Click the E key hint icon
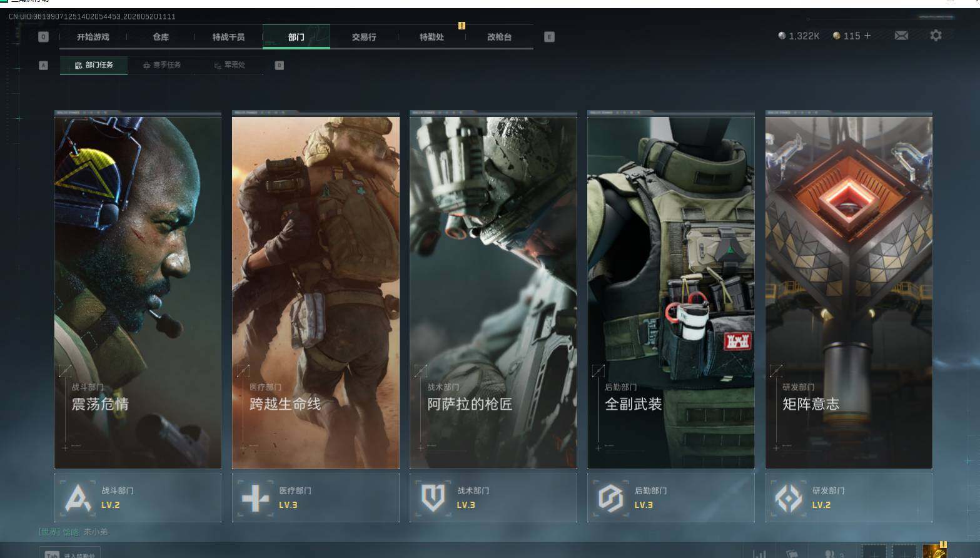Image resolution: width=980 pixels, height=558 pixels. 549,37
